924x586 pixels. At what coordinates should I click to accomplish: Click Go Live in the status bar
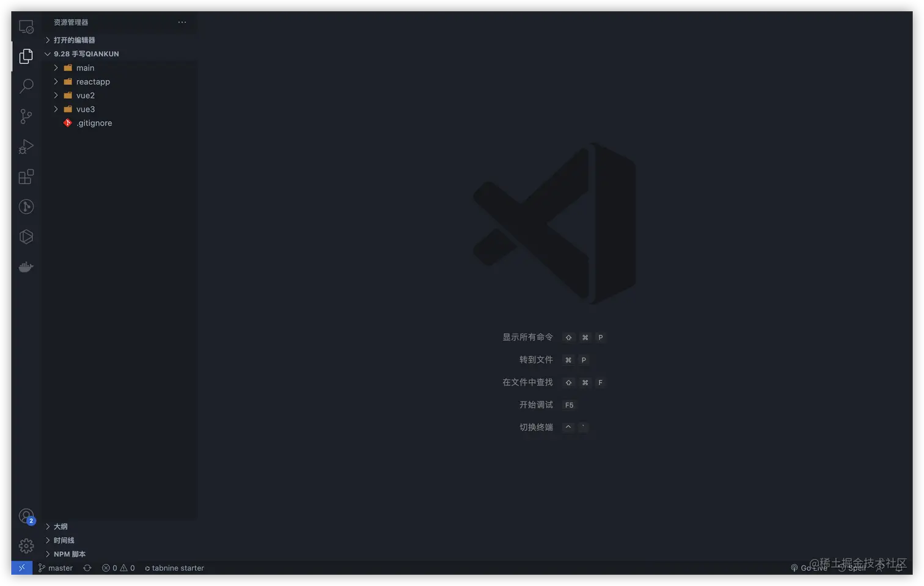[809, 568]
